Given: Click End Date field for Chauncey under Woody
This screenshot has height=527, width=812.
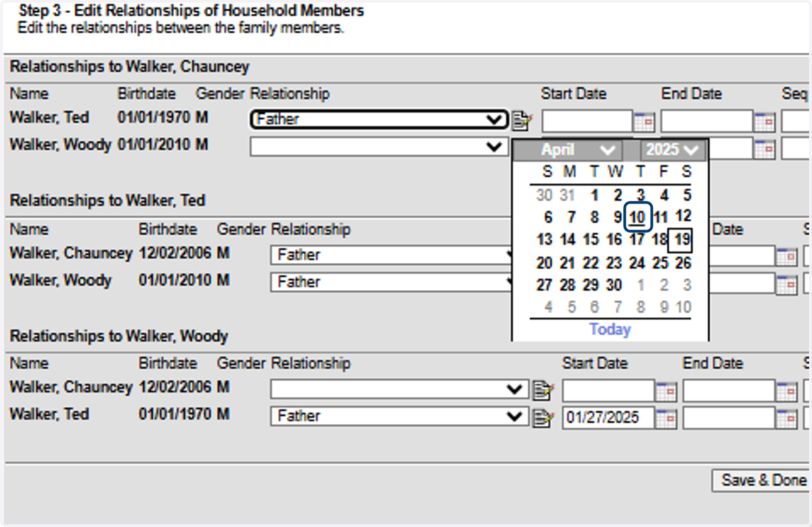Looking at the screenshot, I should pos(729,390).
